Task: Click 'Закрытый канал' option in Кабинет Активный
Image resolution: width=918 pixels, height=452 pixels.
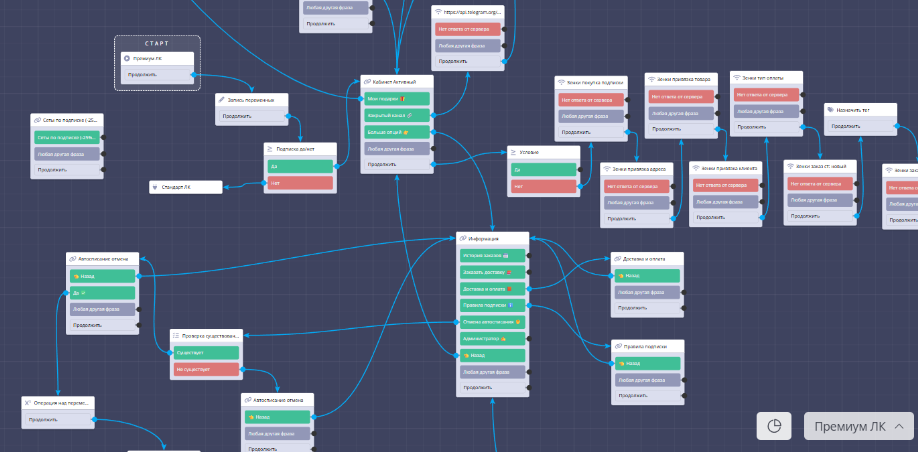Action: (x=395, y=115)
